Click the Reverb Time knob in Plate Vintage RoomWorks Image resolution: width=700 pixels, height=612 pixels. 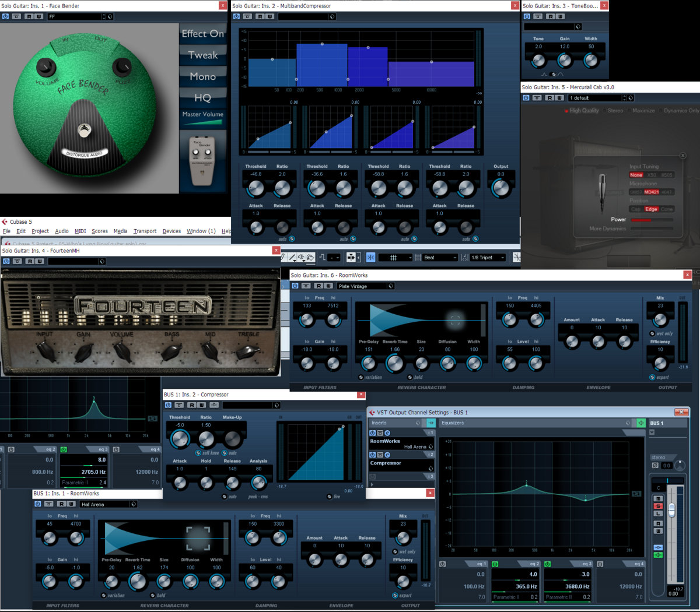click(395, 363)
